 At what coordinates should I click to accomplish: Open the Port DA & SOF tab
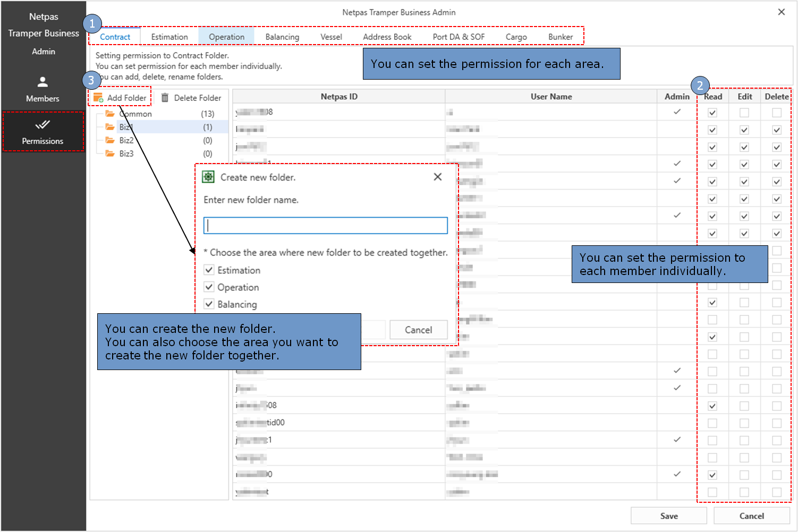coord(459,37)
